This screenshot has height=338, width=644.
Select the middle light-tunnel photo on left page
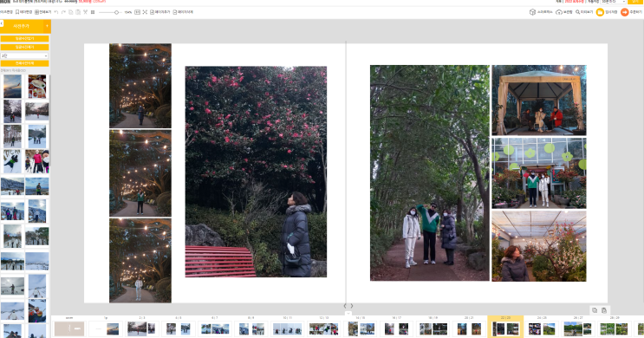pyautogui.click(x=140, y=173)
